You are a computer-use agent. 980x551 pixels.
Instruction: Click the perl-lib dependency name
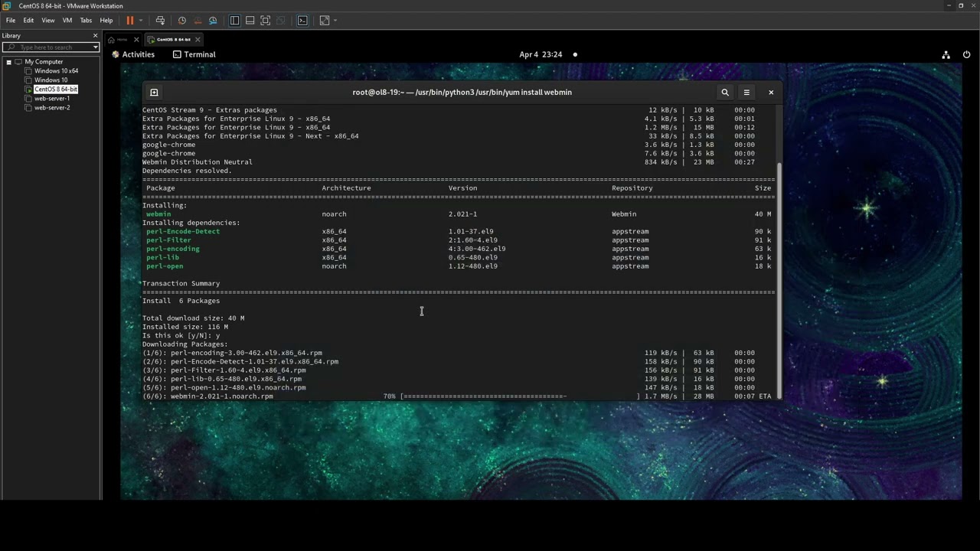pyautogui.click(x=162, y=258)
